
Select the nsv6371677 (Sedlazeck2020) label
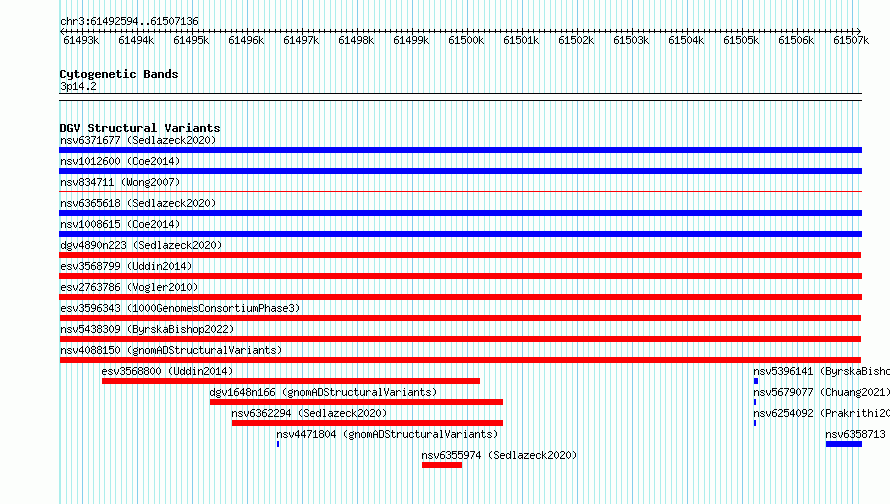[x=138, y=140]
